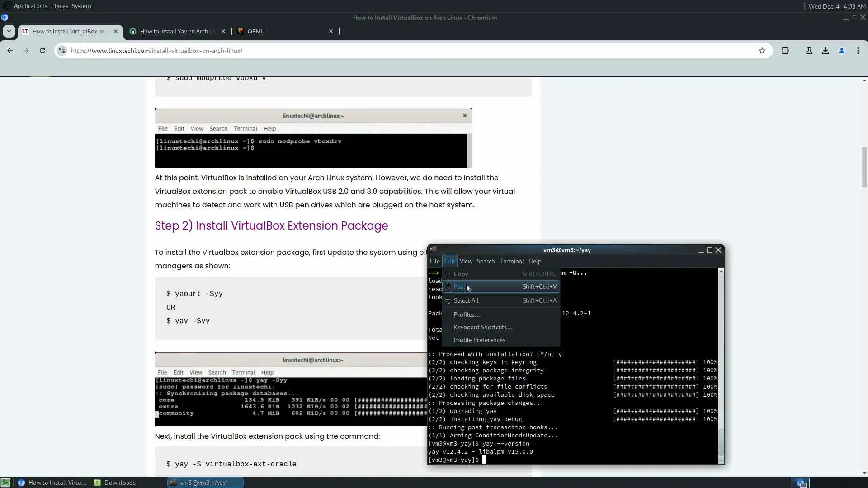Open the terminal's Terminal menu

[511, 261]
